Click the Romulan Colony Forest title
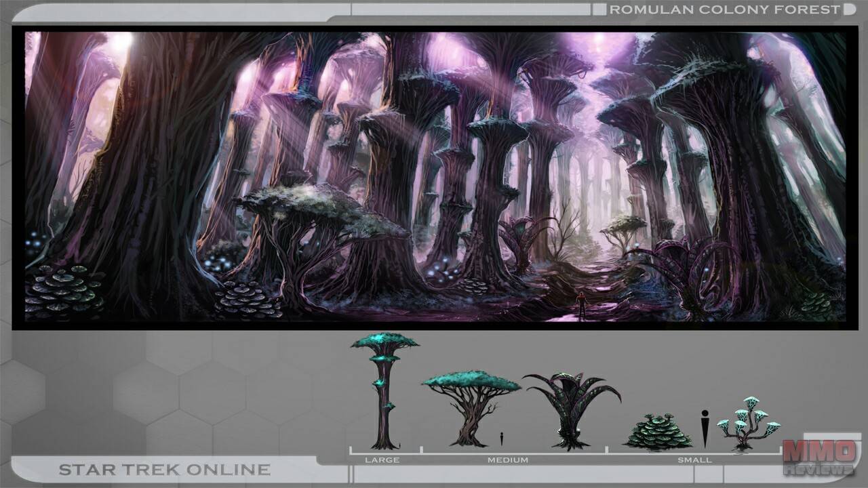 (724, 9)
